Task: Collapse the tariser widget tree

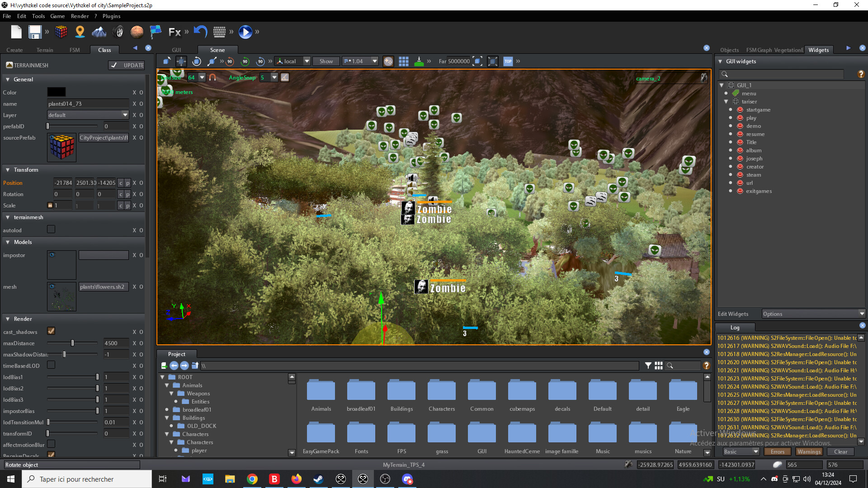Action: click(726, 101)
